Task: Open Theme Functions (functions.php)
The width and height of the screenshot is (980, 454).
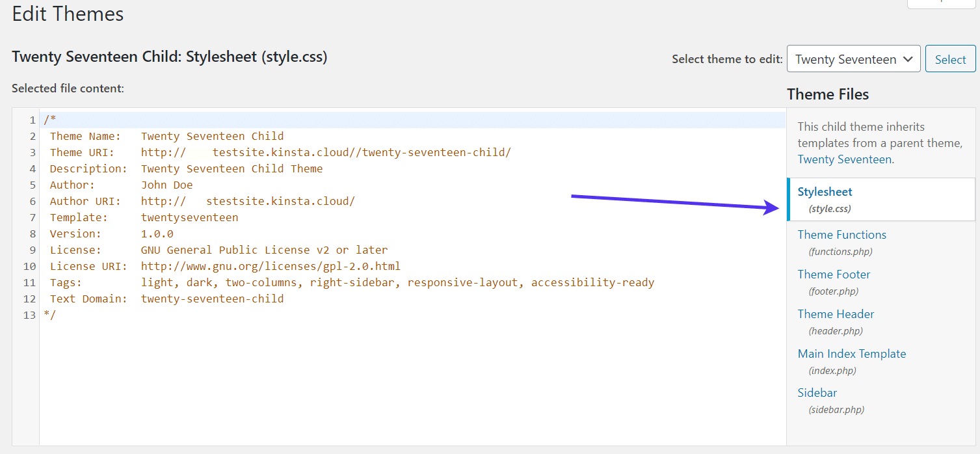Action: [x=841, y=234]
